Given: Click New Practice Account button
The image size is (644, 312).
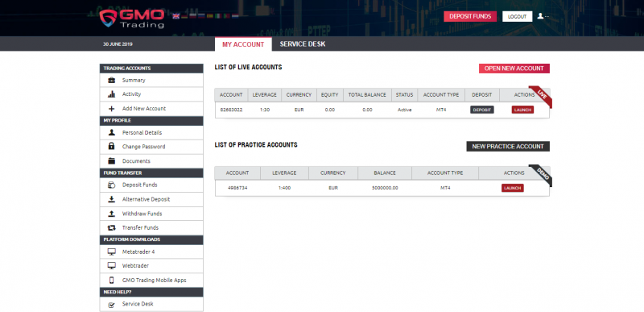Looking at the screenshot, I should pyautogui.click(x=508, y=147).
